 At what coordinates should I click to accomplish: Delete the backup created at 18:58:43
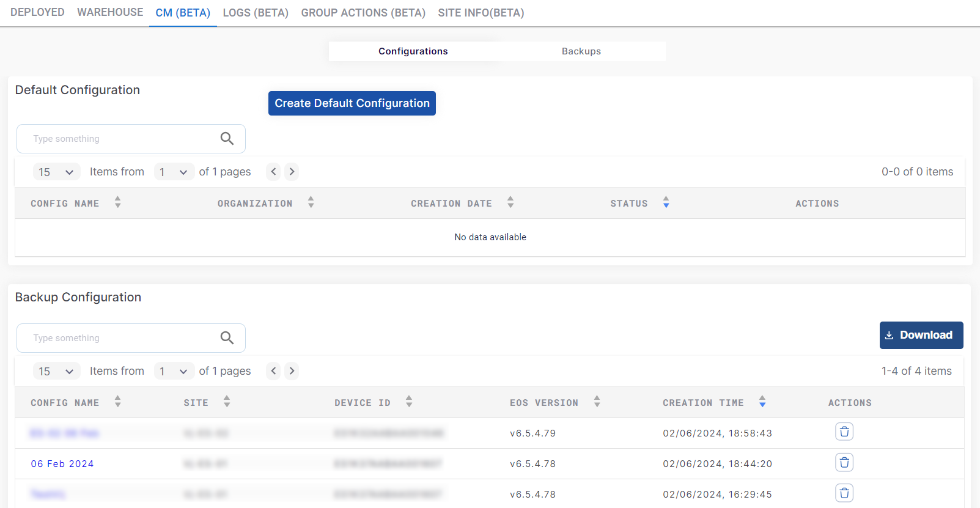[x=844, y=432]
